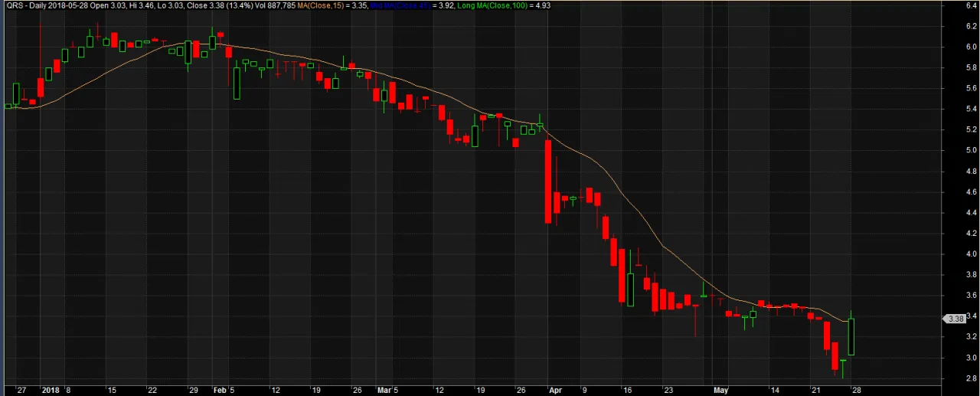The height and width of the screenshot is (396, 980).
Task: Click the 3.38 current price tag
Action: click(x=955, y=319)
